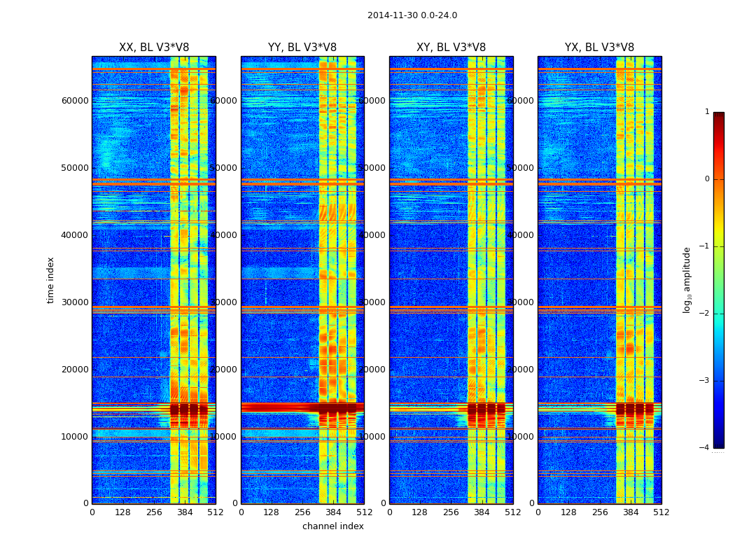Click the "channel index" x-axis label

[x=332, y=526]
